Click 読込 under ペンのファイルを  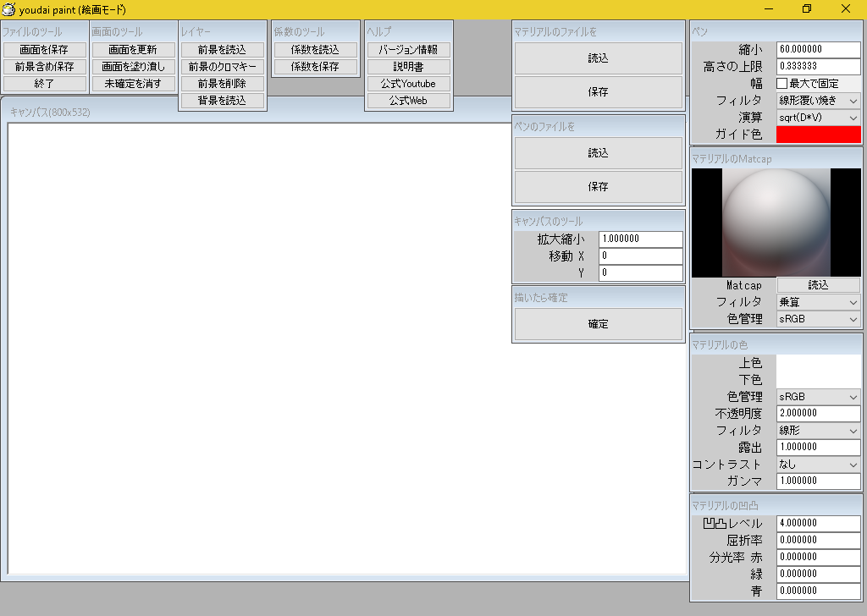pyautogui.click(x=598, y=153)
